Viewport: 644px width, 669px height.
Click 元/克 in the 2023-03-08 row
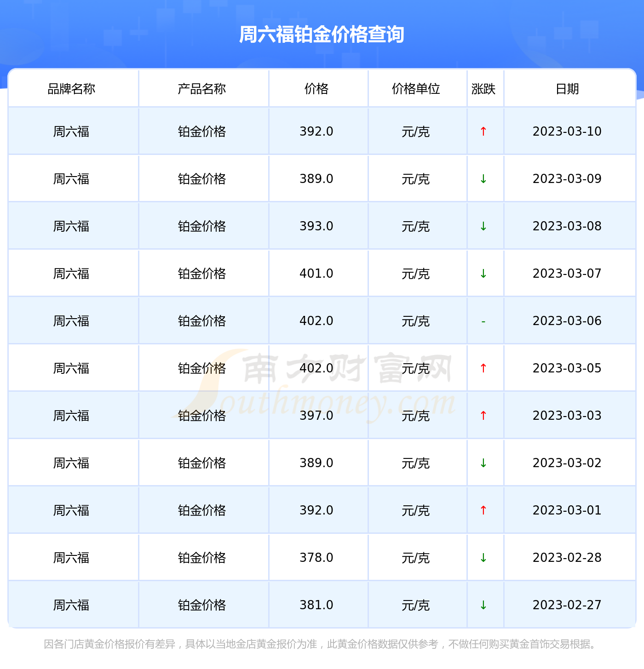(416, 227)
